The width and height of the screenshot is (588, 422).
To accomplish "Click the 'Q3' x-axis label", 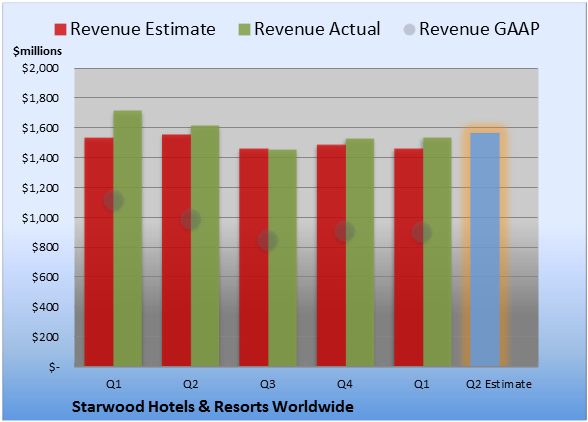I will (268, 384).
